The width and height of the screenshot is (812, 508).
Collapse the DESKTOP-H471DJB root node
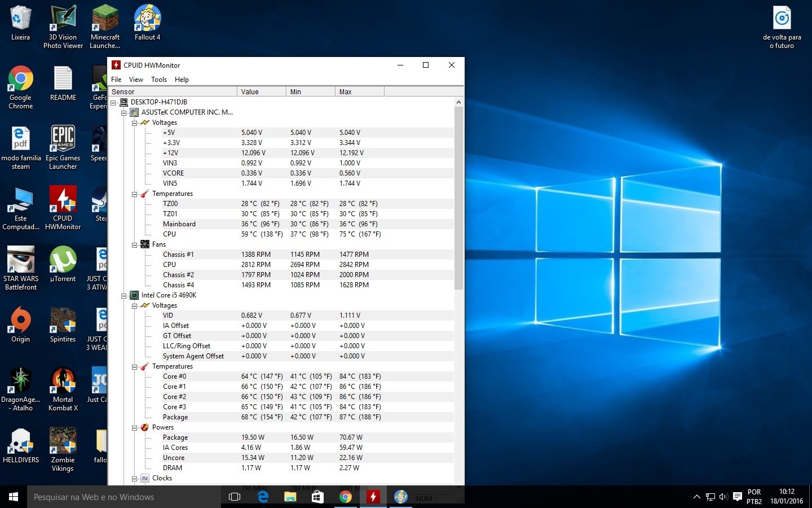113,102
